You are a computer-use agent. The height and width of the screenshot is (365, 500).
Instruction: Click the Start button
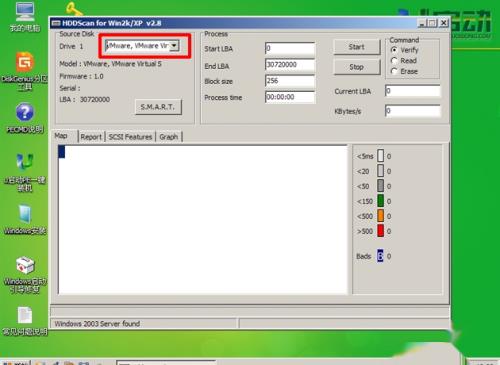[x=357, y=47]
